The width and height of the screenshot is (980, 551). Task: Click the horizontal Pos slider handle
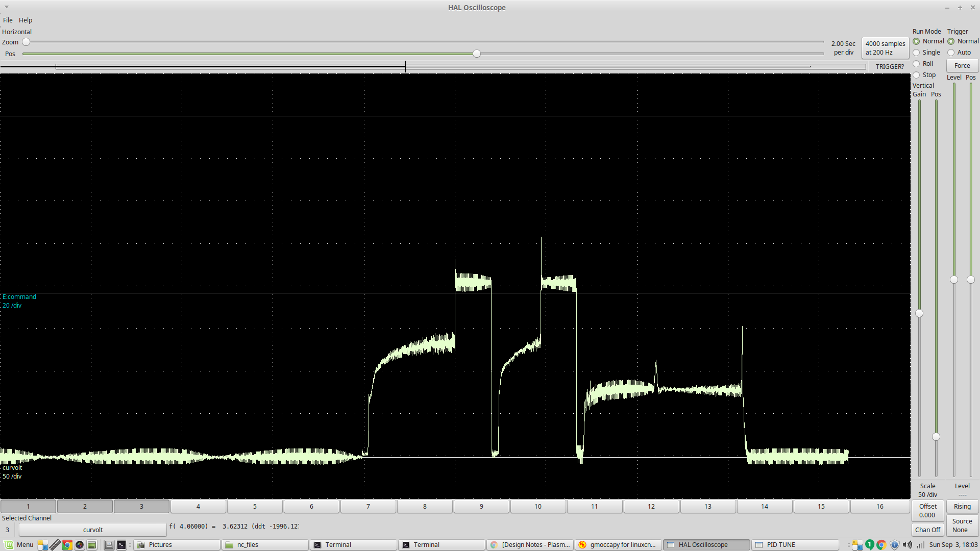tap(477, 54)
